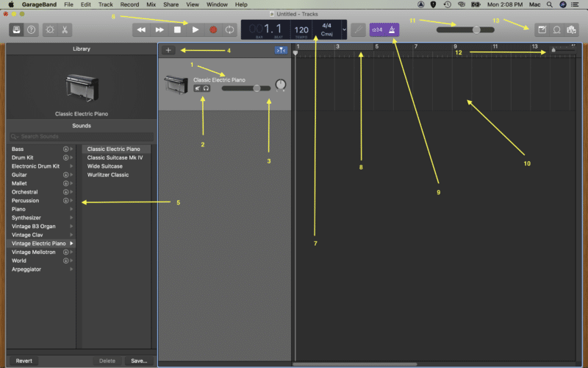Select the Vintage Mellotron category
The width and height of the screenshot is (588, 368).
41,252
